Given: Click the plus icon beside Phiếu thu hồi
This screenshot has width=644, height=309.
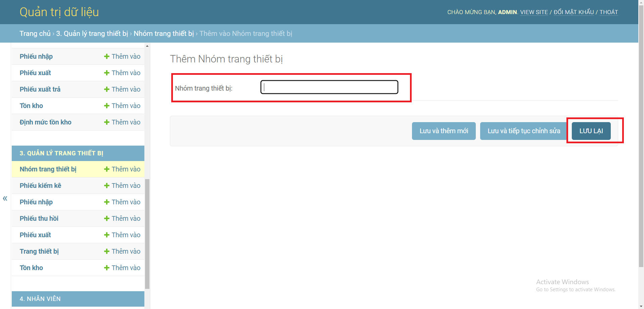Looking at the screenshot, I should (x=107, y=218).
